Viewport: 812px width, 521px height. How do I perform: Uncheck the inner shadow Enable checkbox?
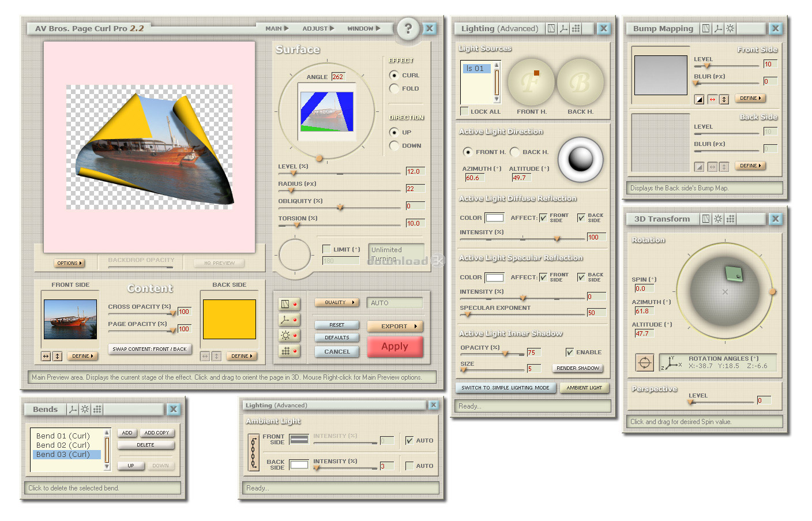(x=570, y=352)
